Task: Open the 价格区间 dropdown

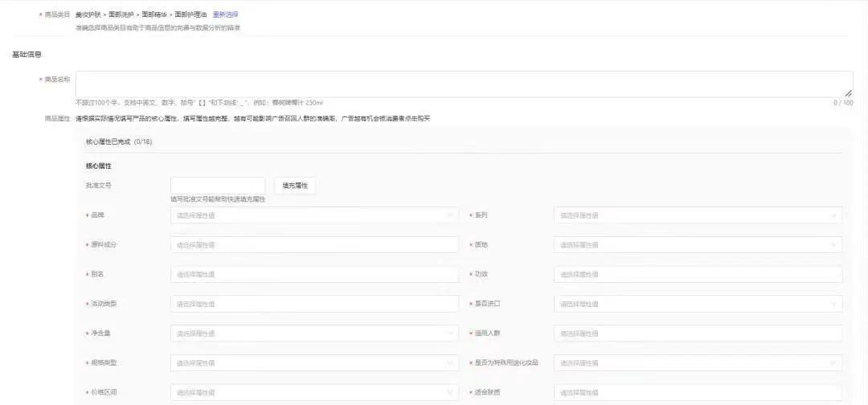Action: tap(313, 393)
